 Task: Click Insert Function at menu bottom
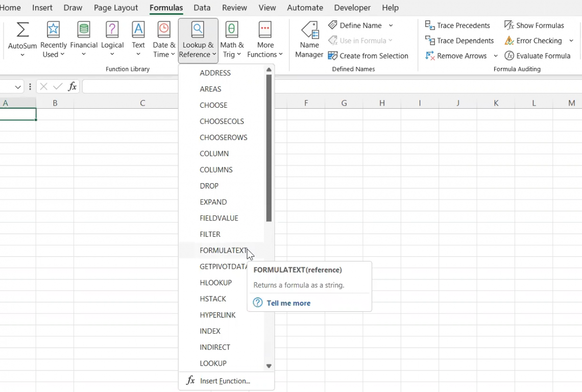coord(225,381)
